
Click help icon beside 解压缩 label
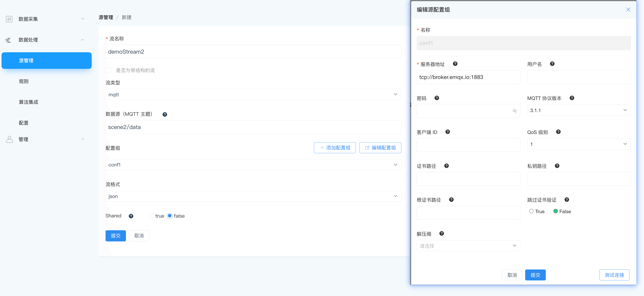[442, 234]
